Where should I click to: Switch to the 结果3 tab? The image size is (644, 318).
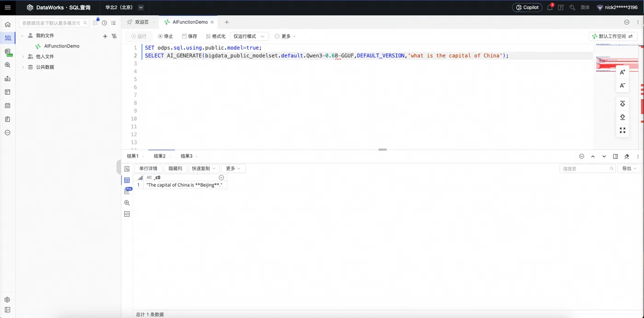(186, 156)
